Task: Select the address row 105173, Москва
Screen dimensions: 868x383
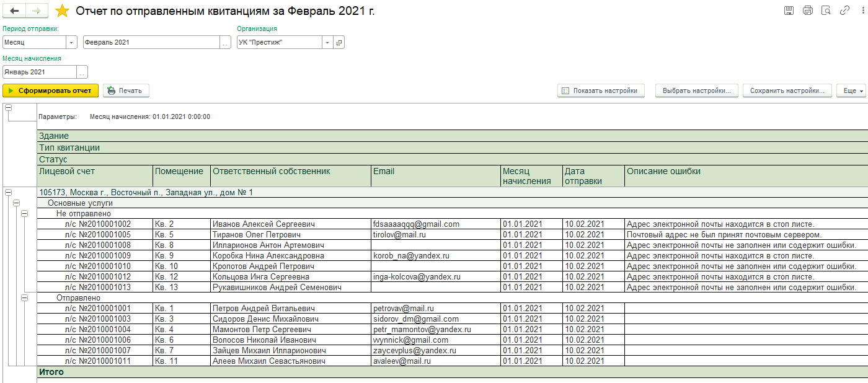Action: (453, 193)
